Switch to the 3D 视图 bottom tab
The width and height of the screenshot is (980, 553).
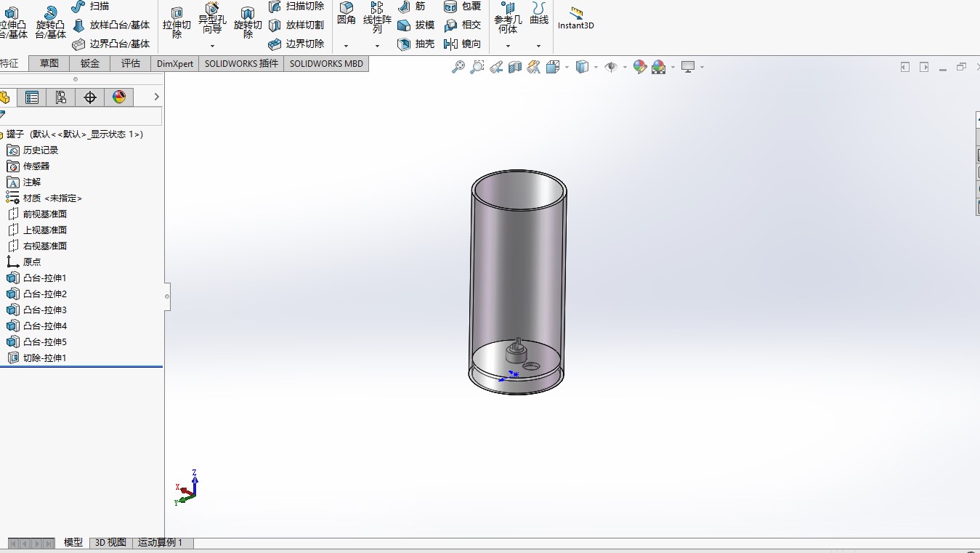pyautogui.click(x=110, y=543)
